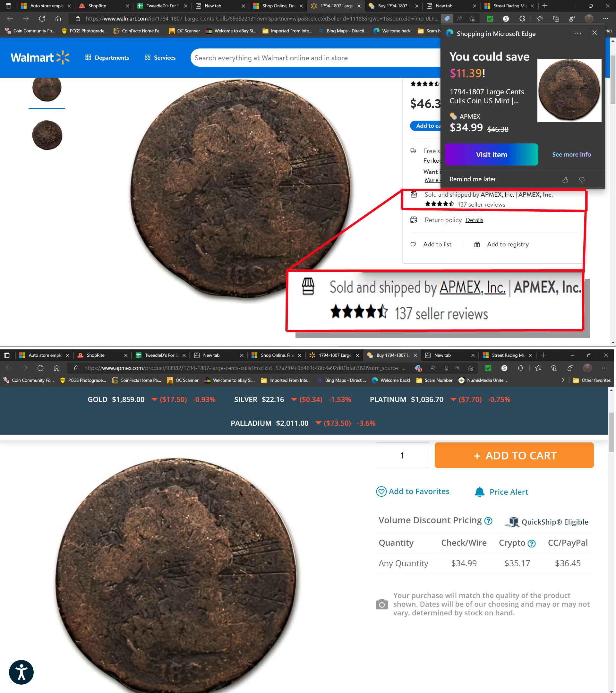
Task: Click the quantity input box
Action: pyautogui.click(x=402, y=455)
